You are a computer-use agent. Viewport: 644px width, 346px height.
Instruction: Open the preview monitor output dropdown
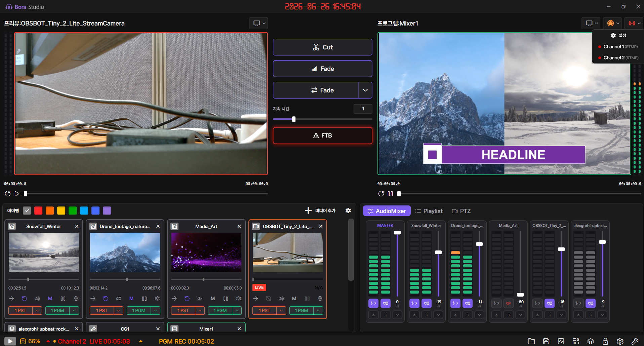[x=258, y=23]
